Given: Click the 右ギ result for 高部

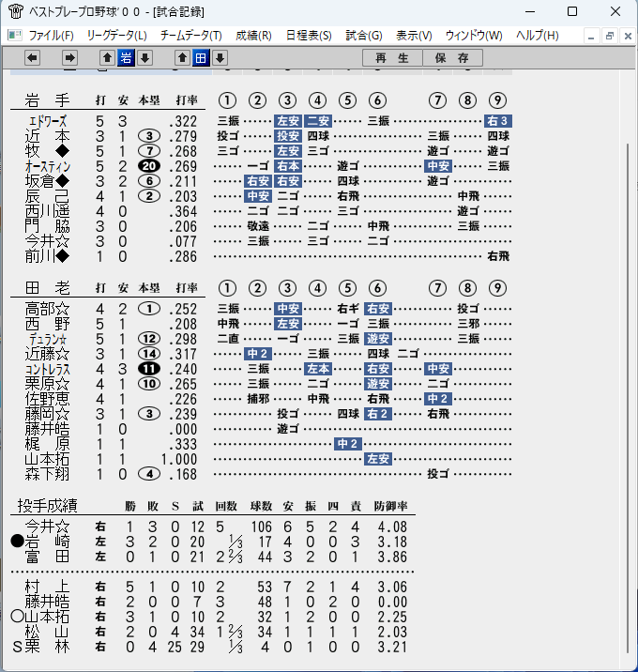Looking at the screenshot, I should [x=348, y=309].
